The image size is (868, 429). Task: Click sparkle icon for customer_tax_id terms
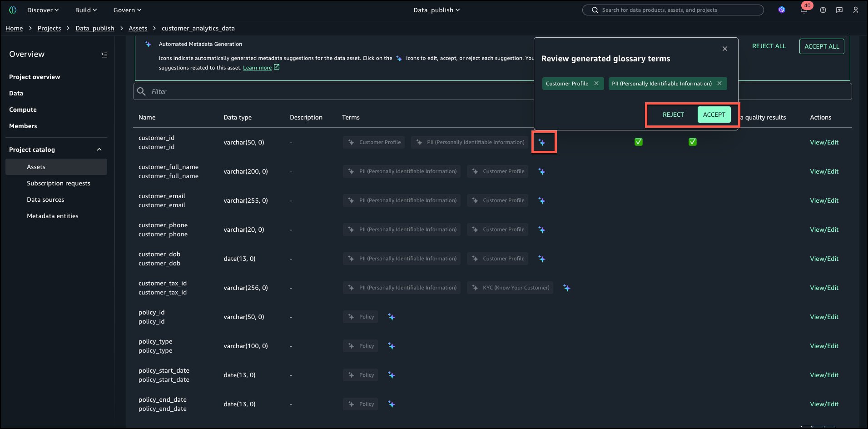pos(566,288)
